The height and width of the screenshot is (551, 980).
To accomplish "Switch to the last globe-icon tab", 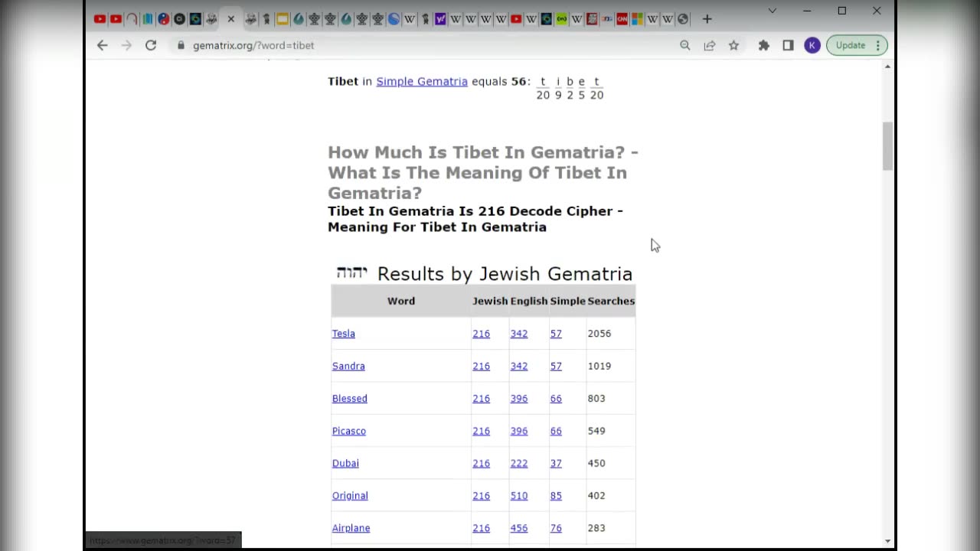I will pyautogui.click(x=683, y=18).
